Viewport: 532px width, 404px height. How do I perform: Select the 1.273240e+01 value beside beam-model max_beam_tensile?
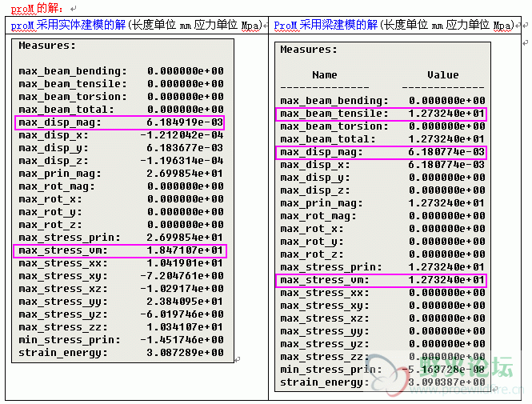tap(446, 114)
